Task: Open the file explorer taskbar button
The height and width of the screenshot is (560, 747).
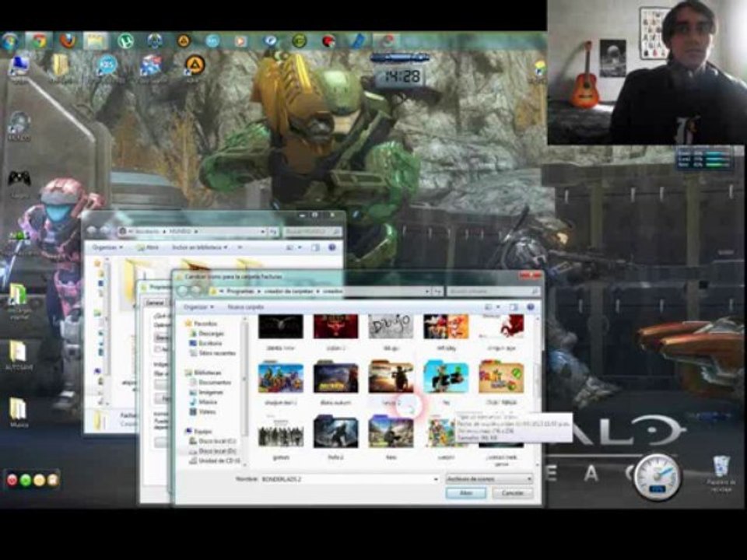Action: point(96,41)
